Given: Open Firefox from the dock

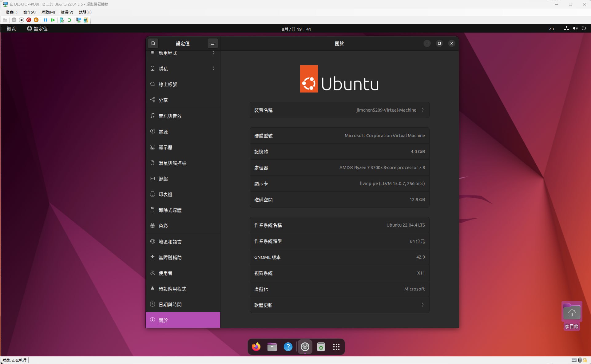Looking at the screenshot, I should (x=256, y=347).
